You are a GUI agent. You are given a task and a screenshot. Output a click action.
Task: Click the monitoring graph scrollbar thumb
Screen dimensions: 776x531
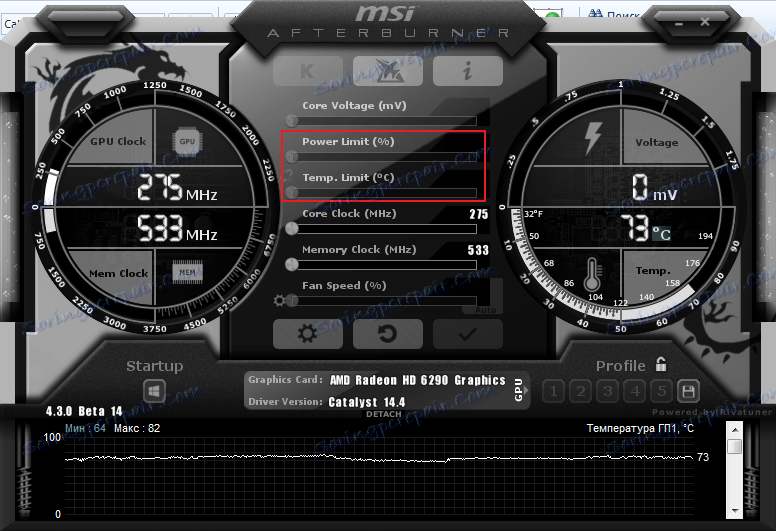[x=735, y=445]
